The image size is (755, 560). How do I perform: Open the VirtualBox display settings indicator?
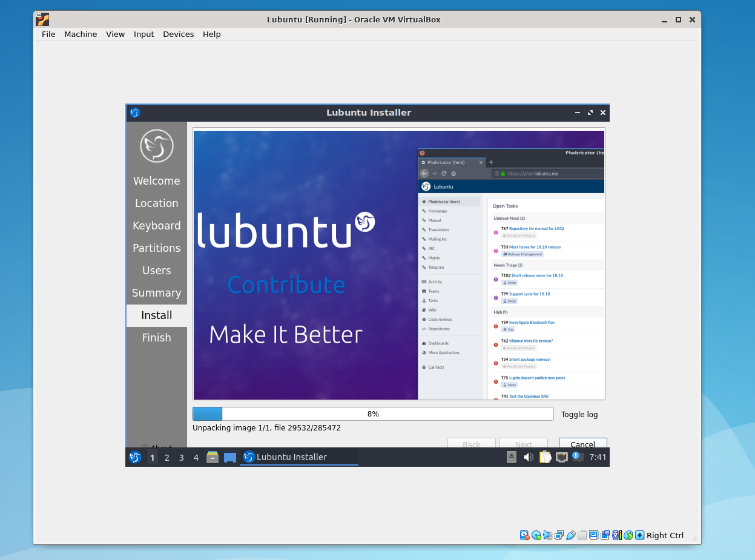coord(594,535)
